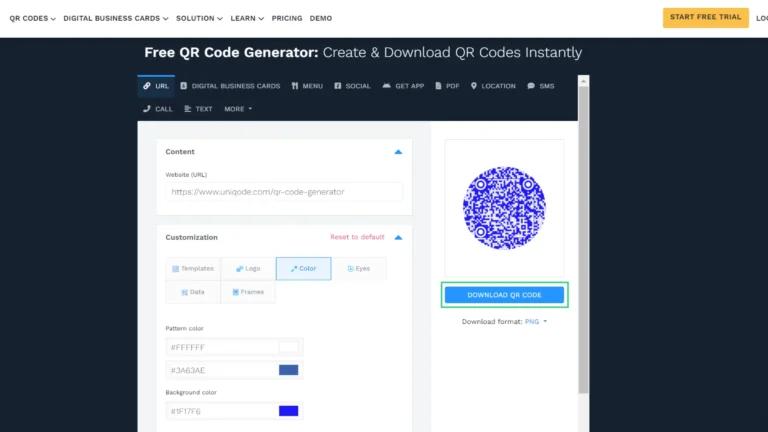This screenshot has height=432, width=768.
Task: Collapse the Customization section arrow
Action: pos(398,238)
